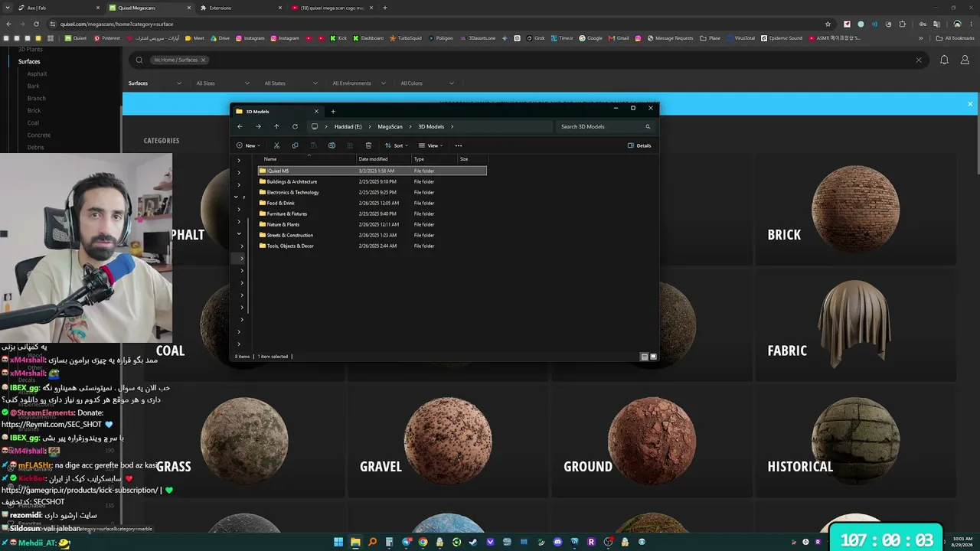980x551 pixels.
Task: Bookmark this page with the star icon
Action: click(828, 24)
